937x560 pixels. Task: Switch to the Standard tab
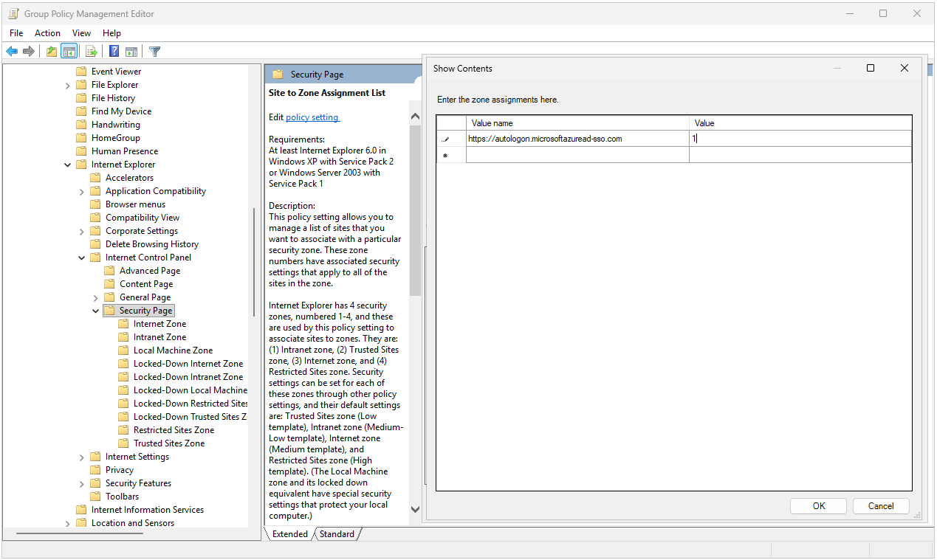click(337, 533)
